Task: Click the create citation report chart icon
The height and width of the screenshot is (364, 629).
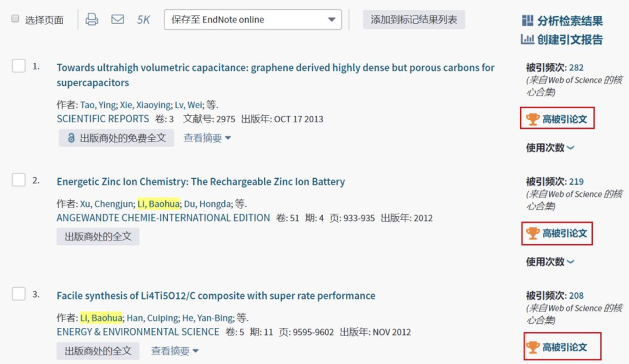Action: pos(528,40)
